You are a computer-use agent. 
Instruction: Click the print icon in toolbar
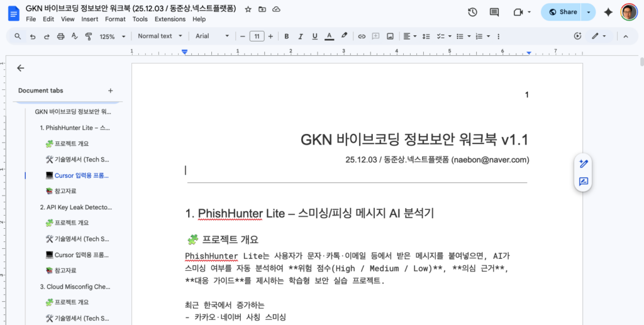(x=61, y=36)
